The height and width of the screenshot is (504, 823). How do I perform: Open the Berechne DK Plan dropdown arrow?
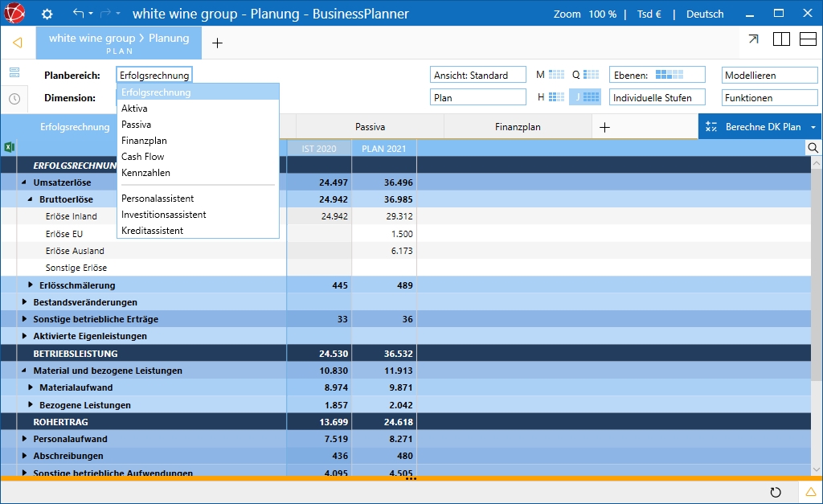click(813, 127)
